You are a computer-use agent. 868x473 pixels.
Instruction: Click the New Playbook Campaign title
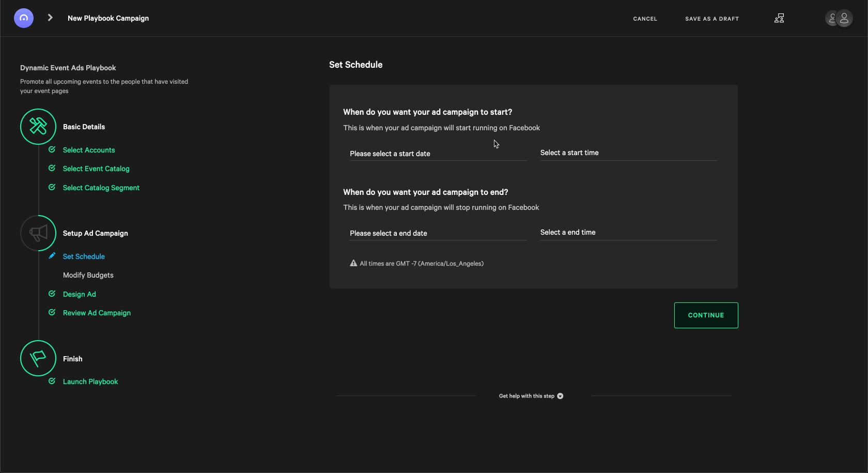(x=108, y=18)
